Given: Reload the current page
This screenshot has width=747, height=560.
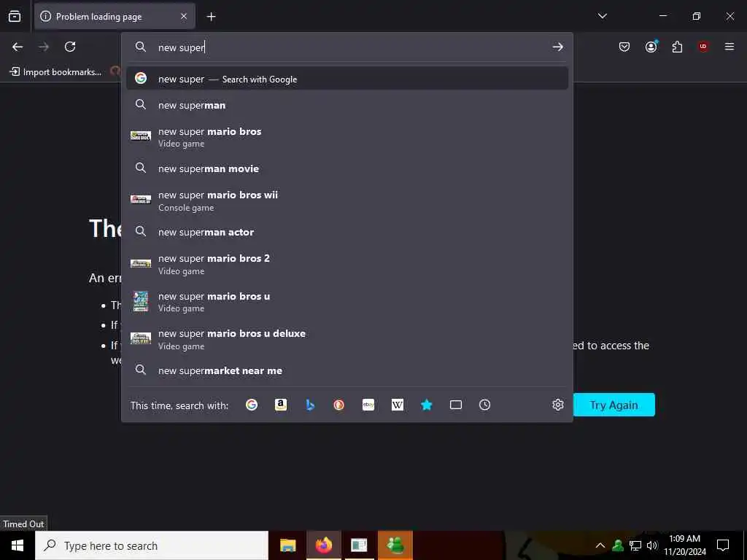Looking at the screenshot, I should (x=70, y=47).
